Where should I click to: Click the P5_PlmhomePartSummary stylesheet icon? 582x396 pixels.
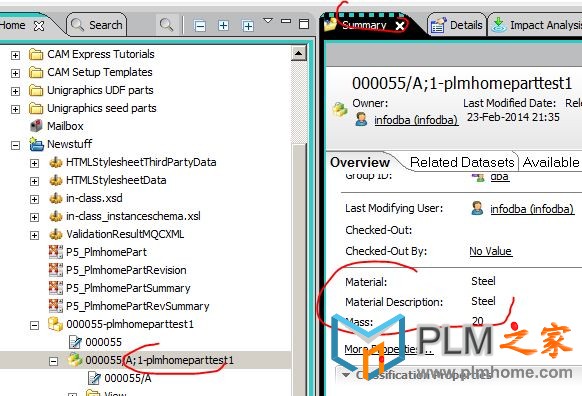click(56, 288)
